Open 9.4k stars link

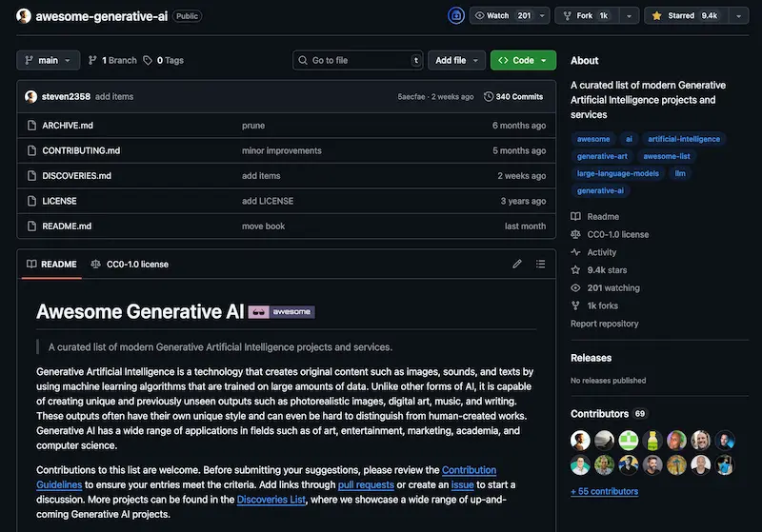[599, 270]
